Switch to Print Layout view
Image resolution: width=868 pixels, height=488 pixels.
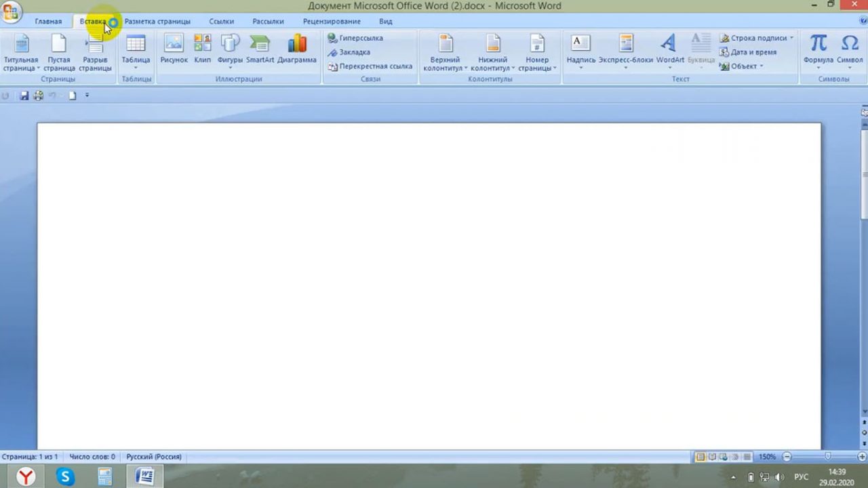[701, 457]
